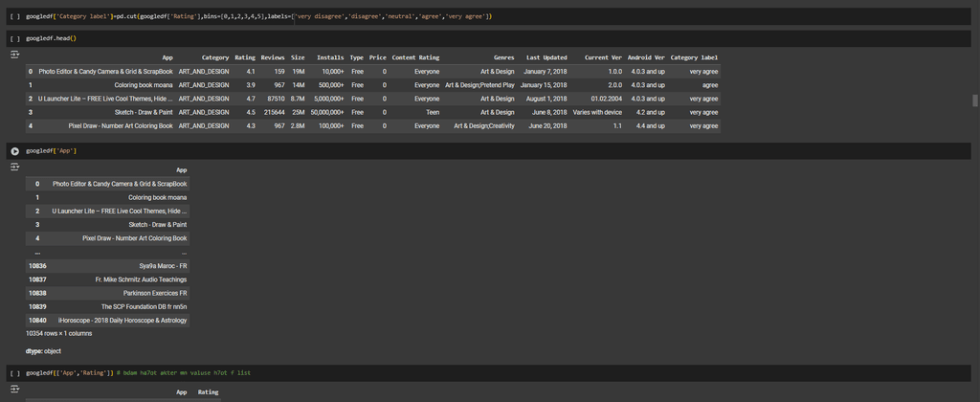980x402 pixels.
Task: Toggle output icon of googledf.head() cell
Action: click(15, 56)
